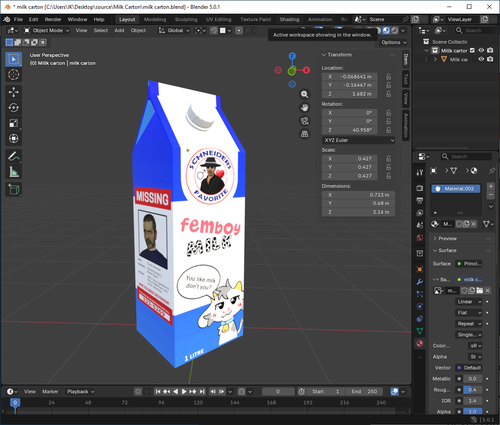Hide Milk carton object eye icon
The image size is (500, 425).
481,59
